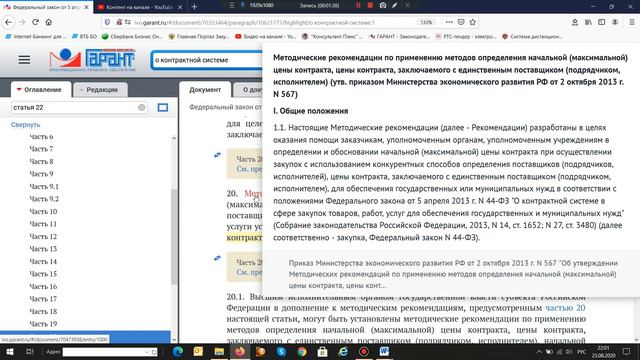Toggle the table of contents panel view icon

point(163,107)
